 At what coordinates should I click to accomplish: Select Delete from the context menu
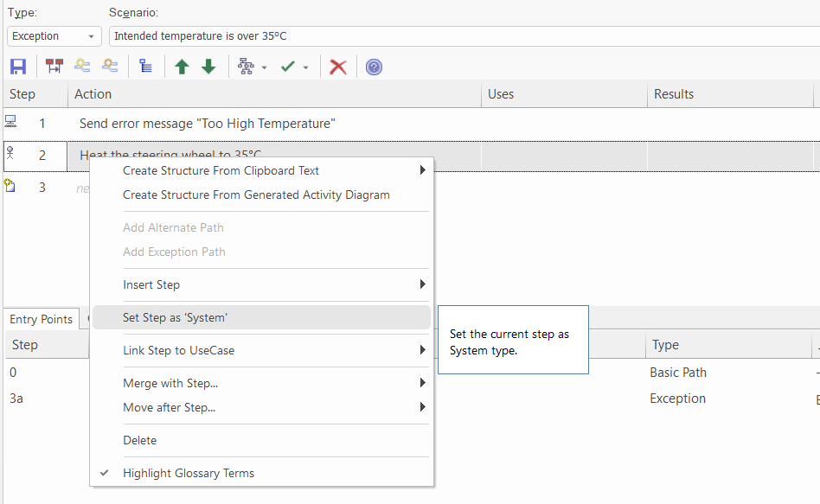pyautogui.click(x=140, y=440)
